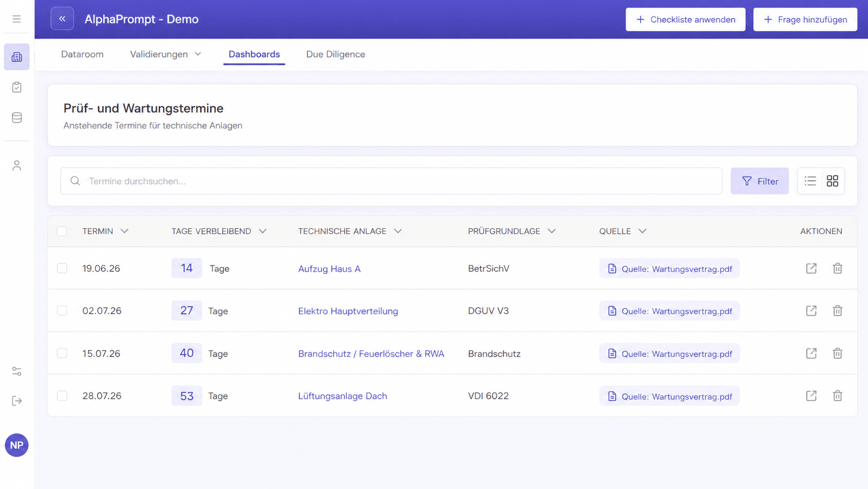
Task: Click the search magnifier icon
Action: pos(75,181)
